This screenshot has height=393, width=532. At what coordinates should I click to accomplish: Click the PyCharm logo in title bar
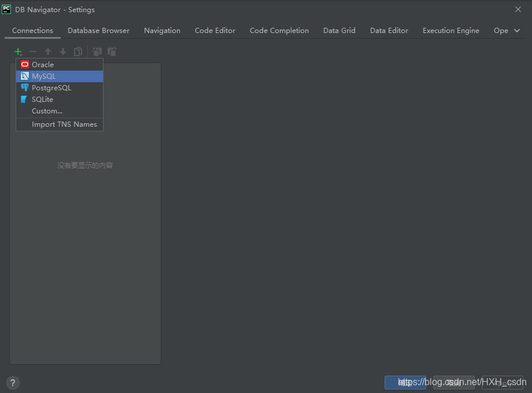coord(6,9)
